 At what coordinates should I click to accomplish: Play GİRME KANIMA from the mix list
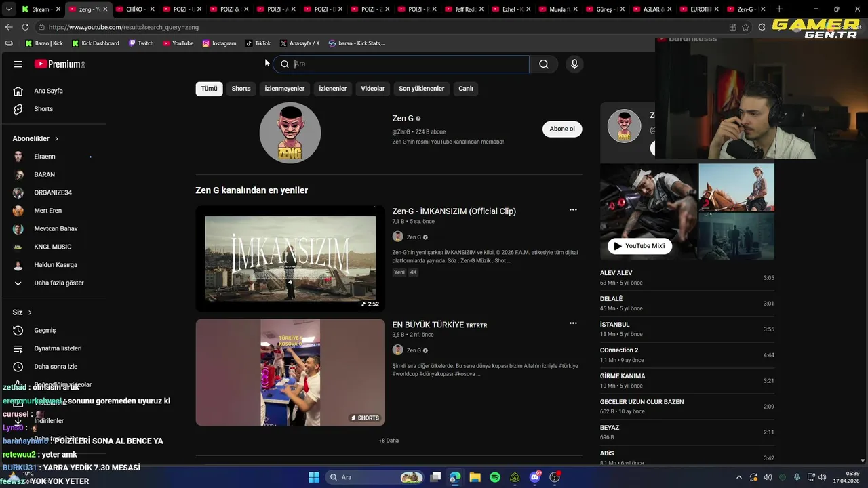[x=687, y=381]
